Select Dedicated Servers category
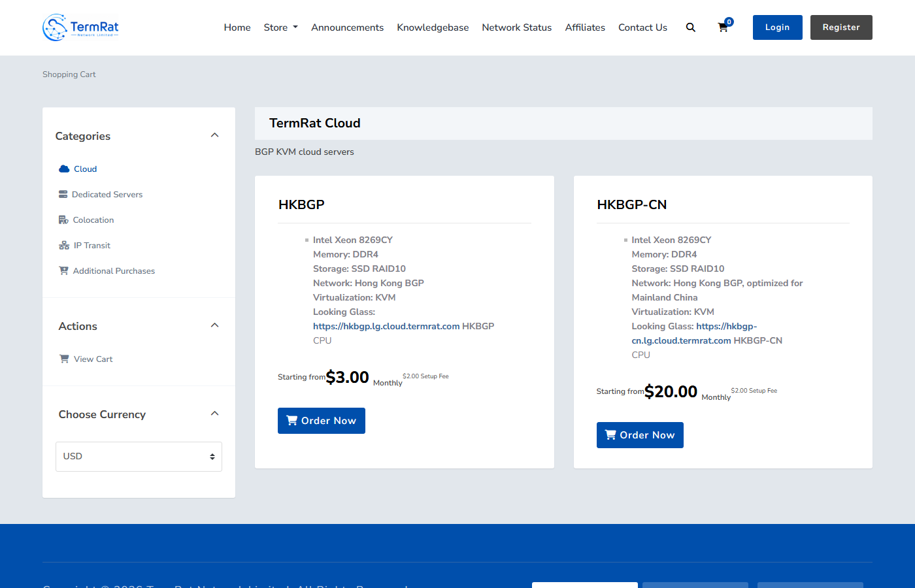Image resolution: width=915 pixels, height=588 pixels. click(107, 194)
